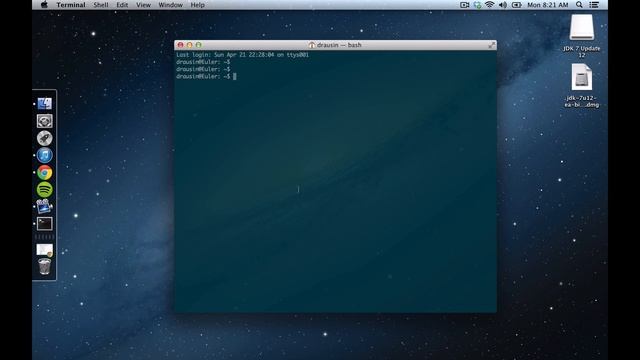Open the Shell menu
640x360 pixels.
(100, 5)
